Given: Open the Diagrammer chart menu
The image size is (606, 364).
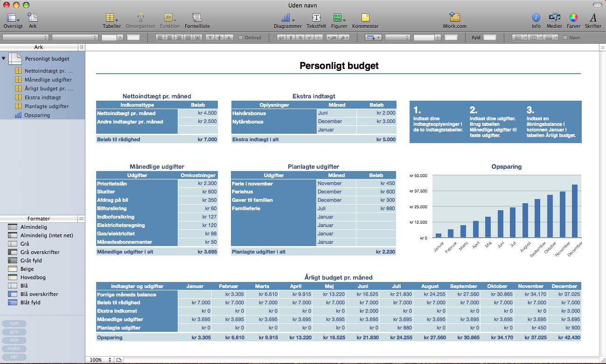Looking at the screenshot, I should tap(287, 19).
